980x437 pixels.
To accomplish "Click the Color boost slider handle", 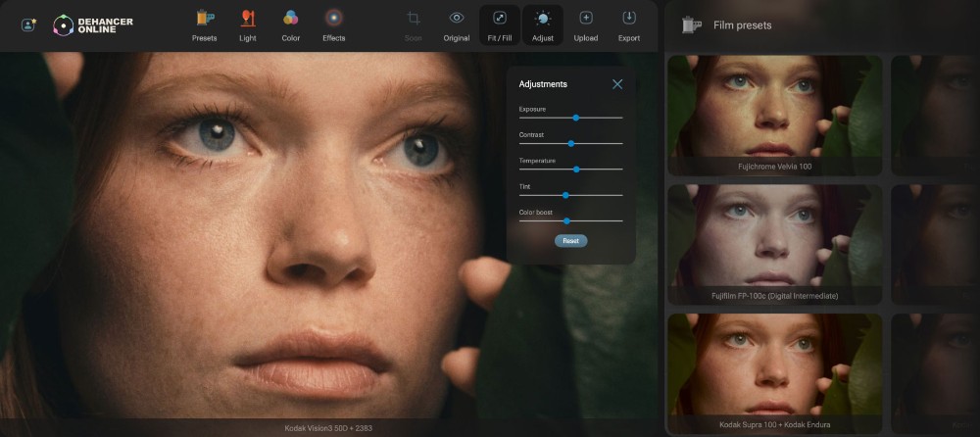I will [x=566, y=220].
